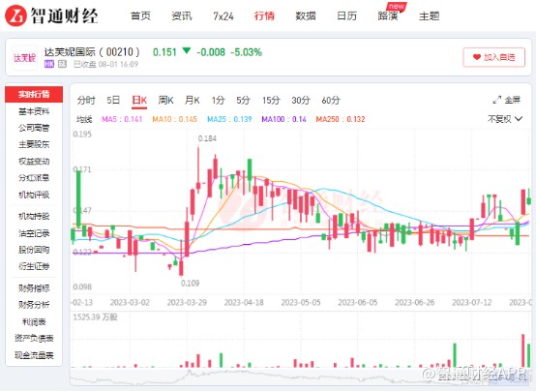536x392 pixels.
Task: Open 日历 in top navigation
Action: [x=346, y=16]
